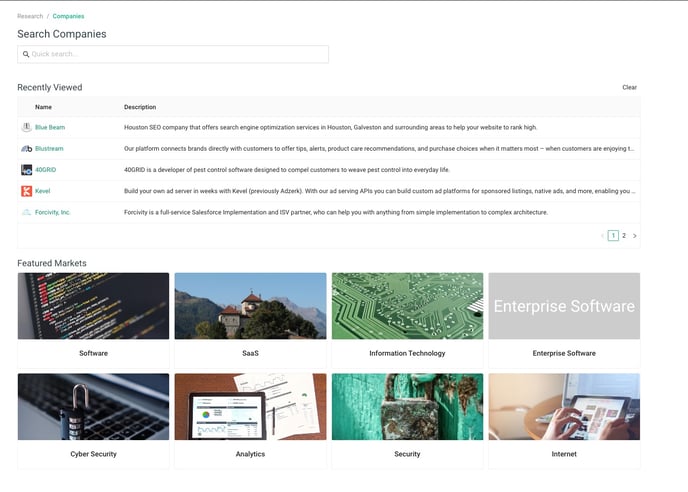Viewport: 688px width, 492px height.
Task: Click the magnifier icon in search box
Action: coord(26,54)
